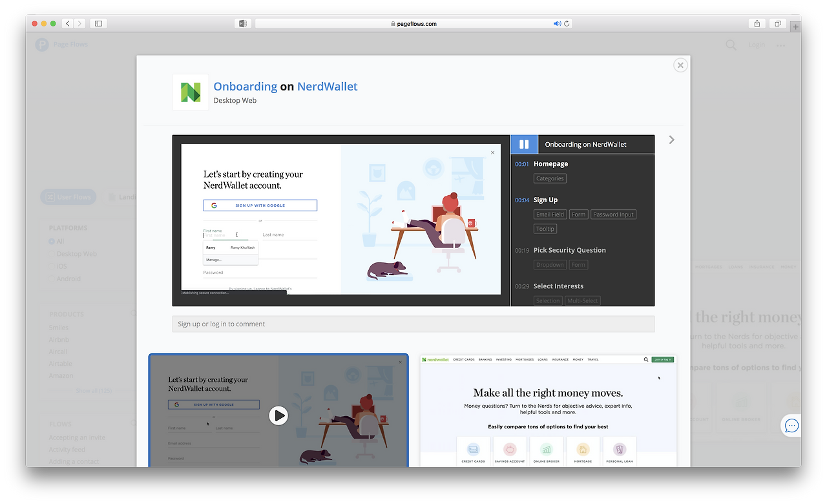Select the Dropdown tag under Pick Security Question

point(550,265)
